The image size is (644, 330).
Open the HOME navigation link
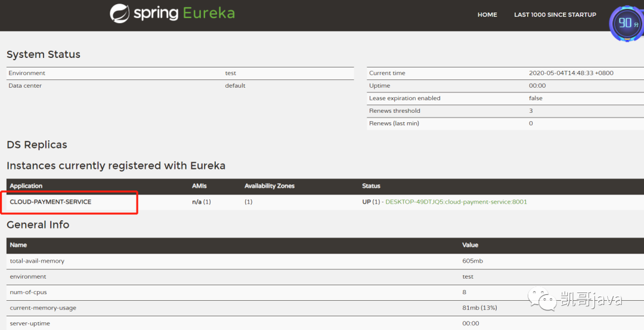(487, 15)
